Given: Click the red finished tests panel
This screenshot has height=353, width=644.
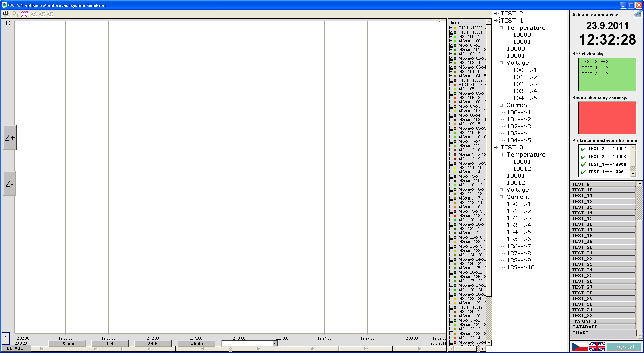Looking at the screenshot, I should (607, 118).
